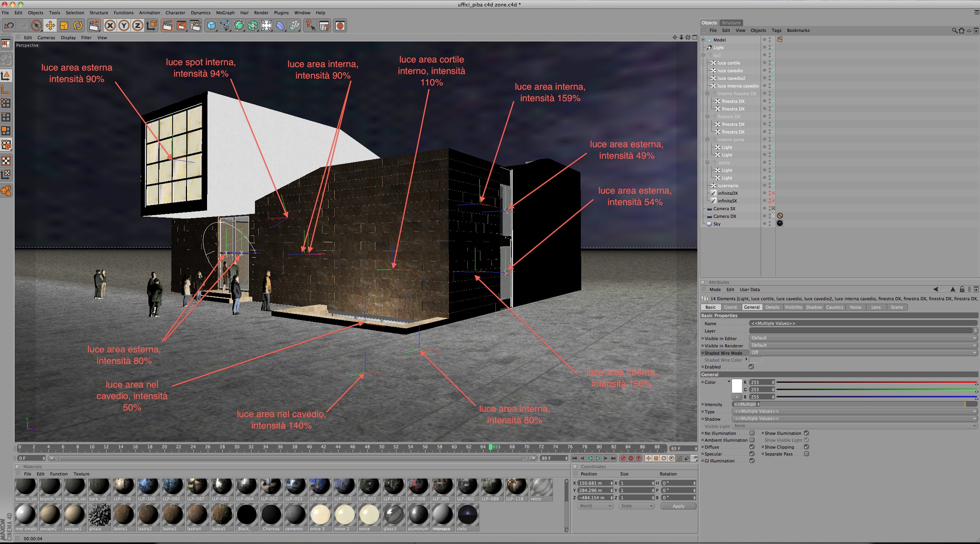Open the Edit Render Settings icon
The width and height of the screenshot is (980, 544).
point(195,26)
